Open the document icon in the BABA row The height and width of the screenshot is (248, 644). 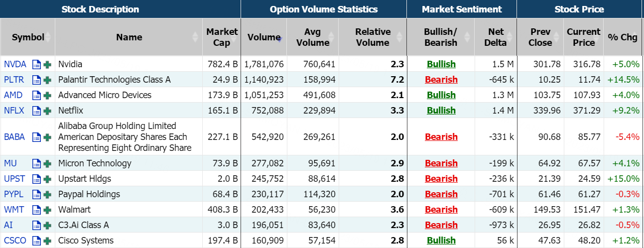point(36,137)
